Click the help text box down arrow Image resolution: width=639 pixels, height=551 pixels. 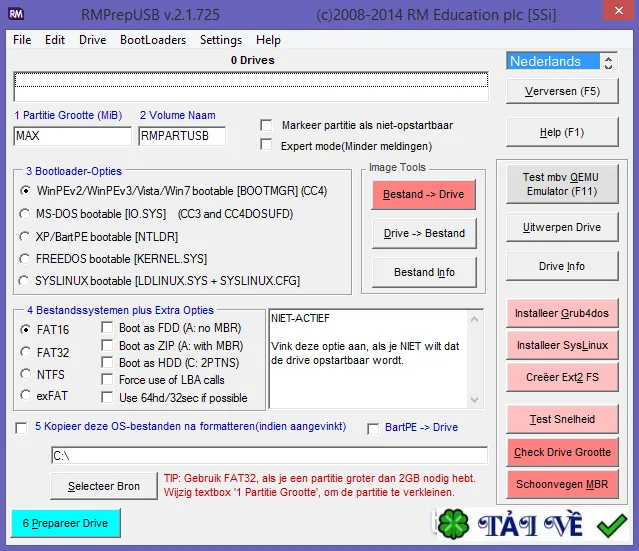click(x=474, y=399)
